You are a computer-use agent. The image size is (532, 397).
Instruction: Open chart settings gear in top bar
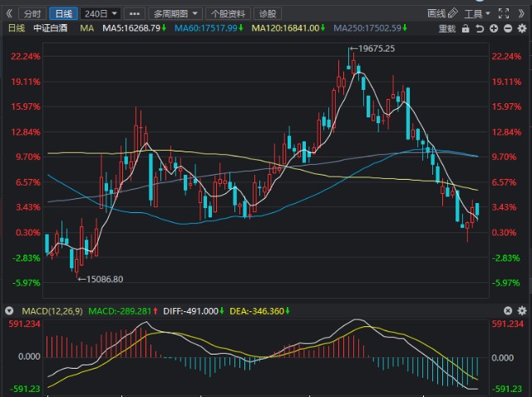click(522, 28)
